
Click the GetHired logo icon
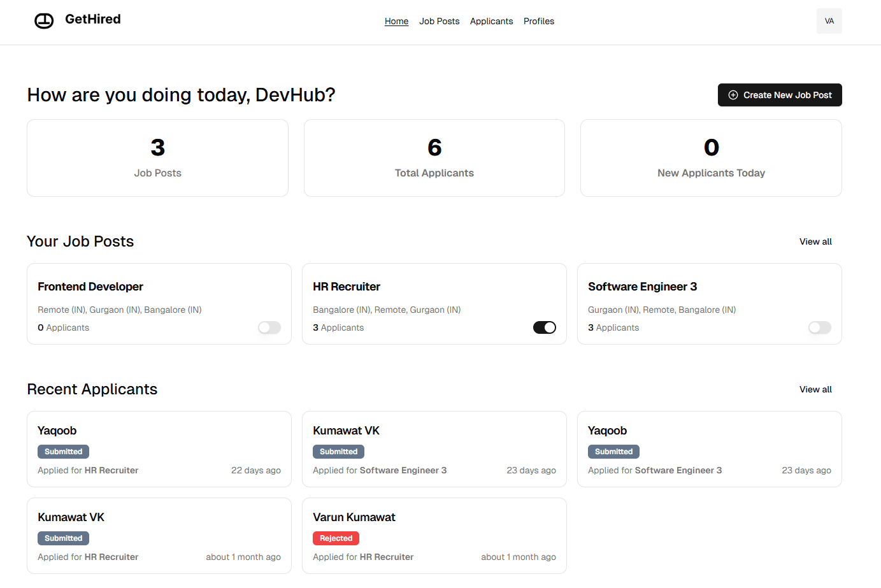[44, 21]
